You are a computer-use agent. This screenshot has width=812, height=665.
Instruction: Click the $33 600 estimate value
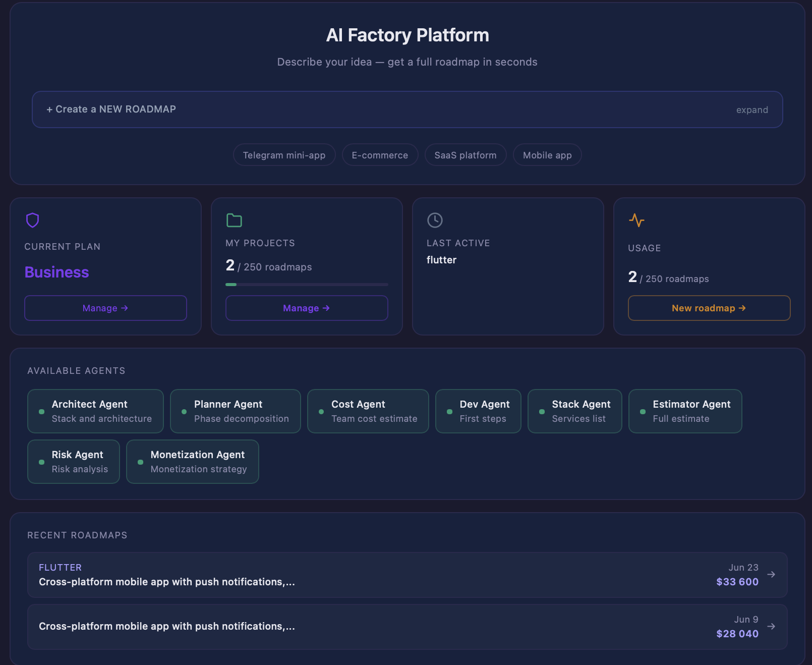pyautogui.click(x=737, y=582)
